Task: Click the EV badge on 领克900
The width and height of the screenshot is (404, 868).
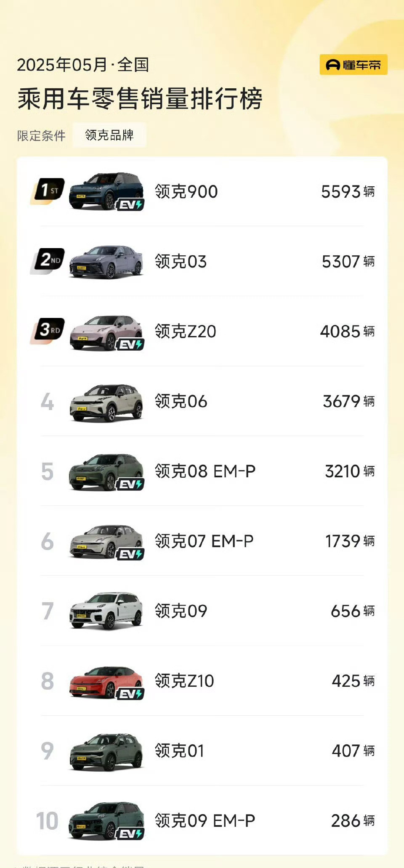Action: click(130, 205)
